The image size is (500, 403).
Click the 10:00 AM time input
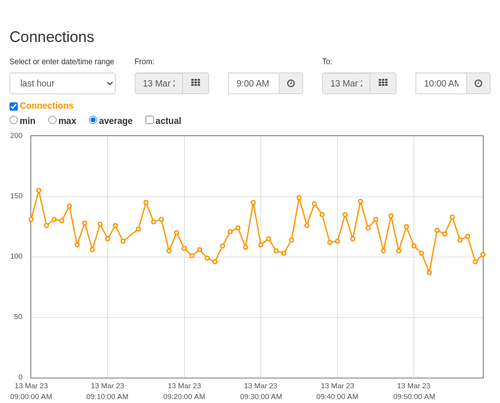441,83
